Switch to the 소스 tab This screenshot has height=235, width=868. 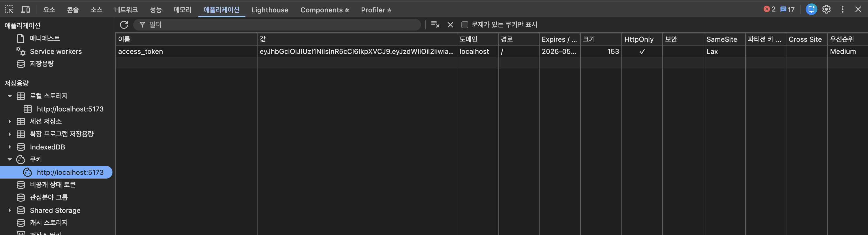96,10
